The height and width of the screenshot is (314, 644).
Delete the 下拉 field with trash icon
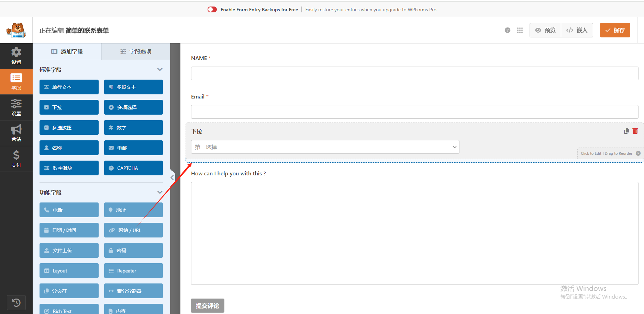(635, 131)
